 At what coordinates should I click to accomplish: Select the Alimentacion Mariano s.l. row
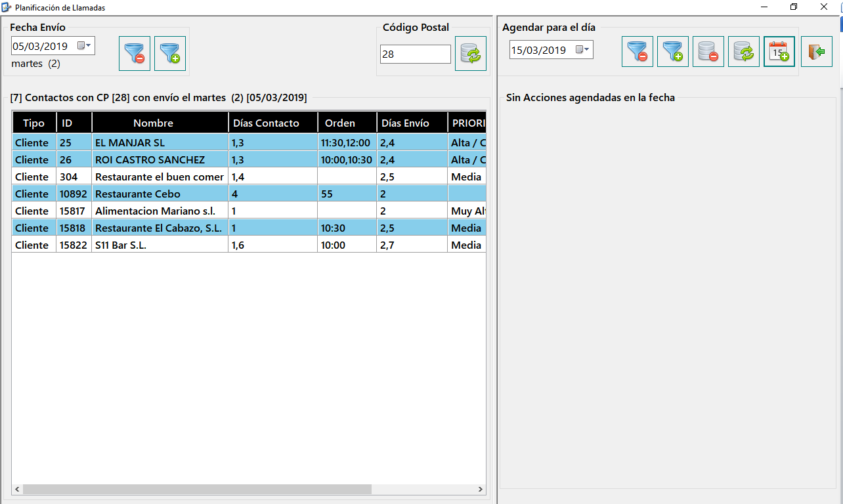tap(249, 211)
